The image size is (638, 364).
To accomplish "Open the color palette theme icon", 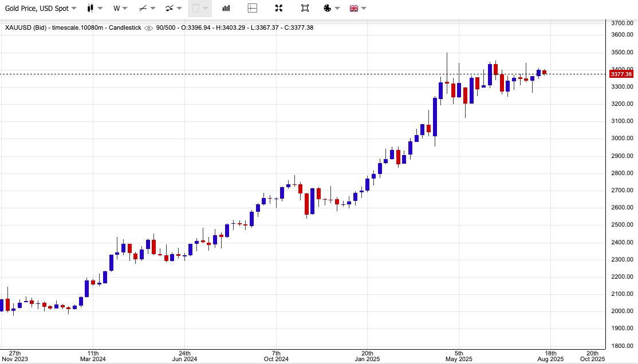I will tap(327, 8).
